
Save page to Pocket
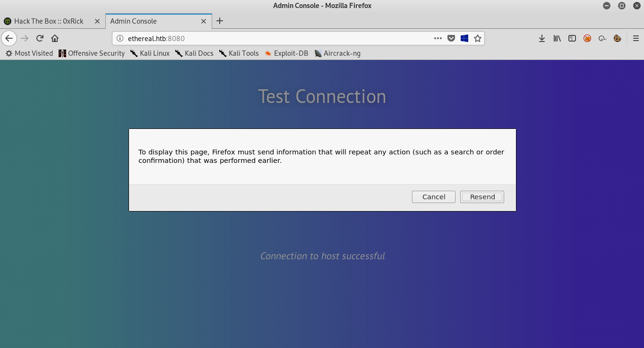click(451, 38)
